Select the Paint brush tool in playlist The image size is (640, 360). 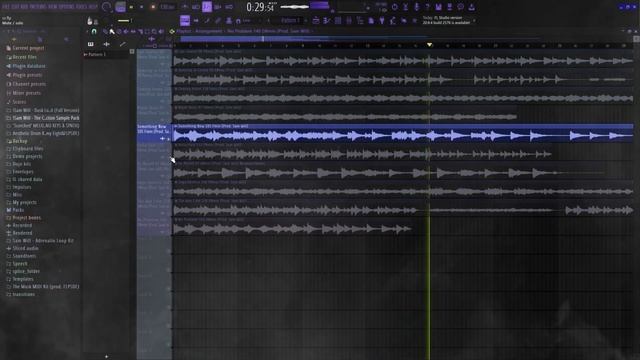tap(112, 31)
